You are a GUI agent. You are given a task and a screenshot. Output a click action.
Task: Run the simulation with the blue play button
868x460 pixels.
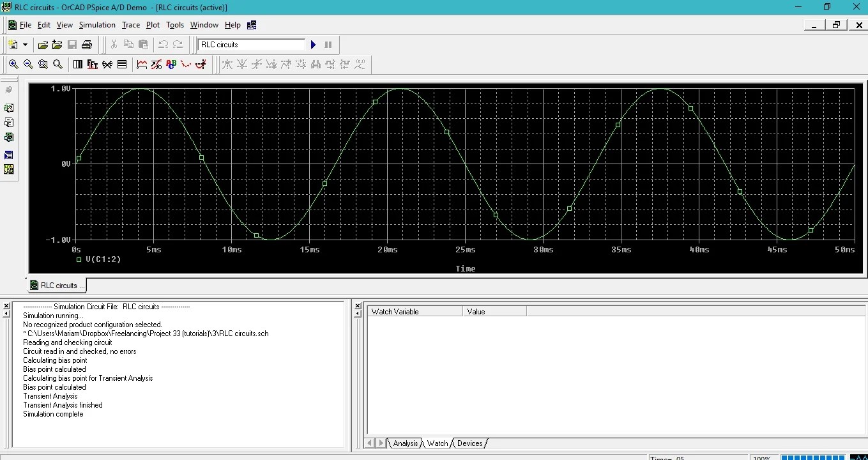click(x=313, y=45)
